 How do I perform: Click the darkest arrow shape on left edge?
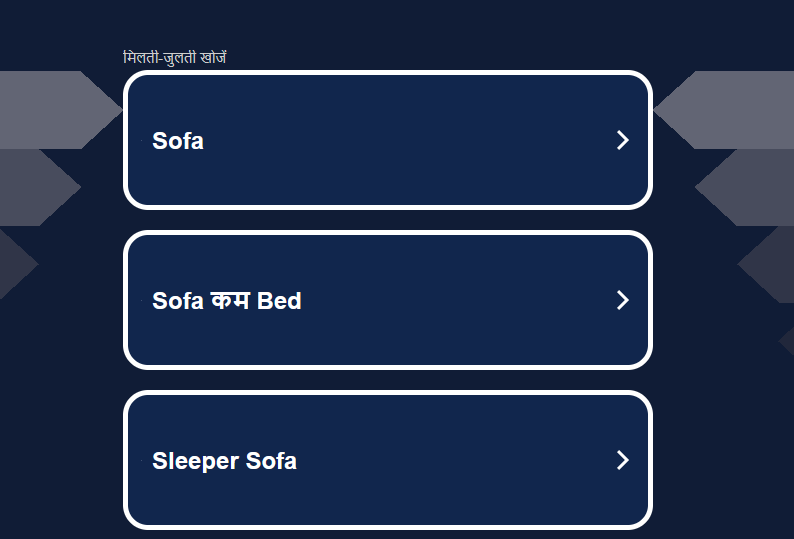coord(14,264)
